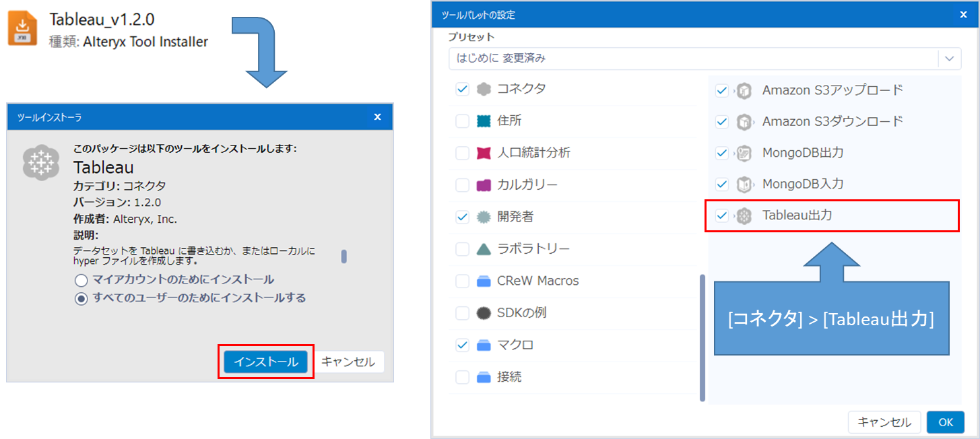
Task: Click the snowflake icon in the installer dialog
Action: pos(41,162)
